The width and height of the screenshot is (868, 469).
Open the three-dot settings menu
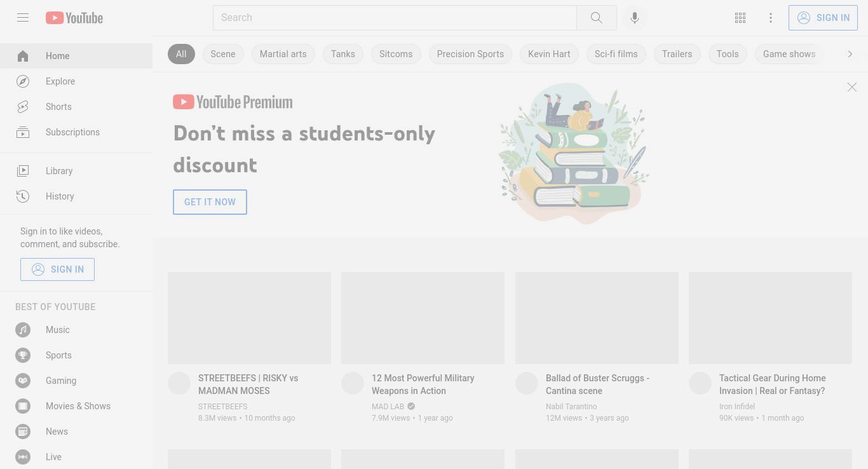[x=771, y=18]
